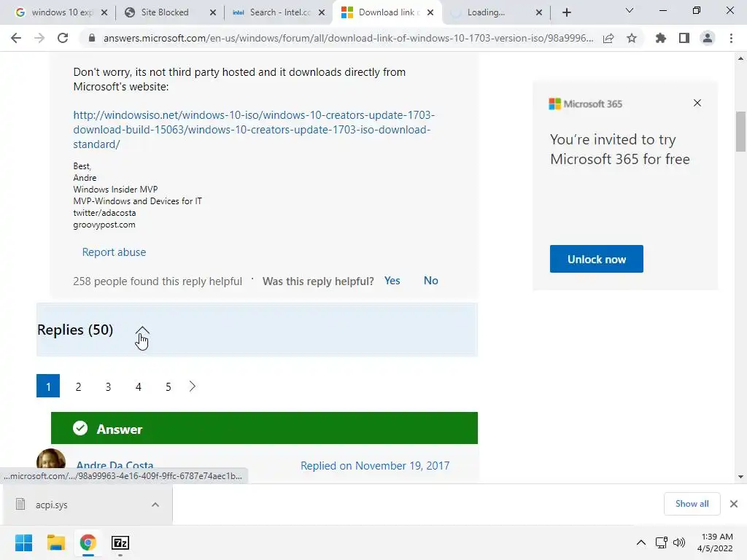Open the Windows Start menu
Image resolution: width=747 pixels, height=560 pixels.
[x=24, y=542]
